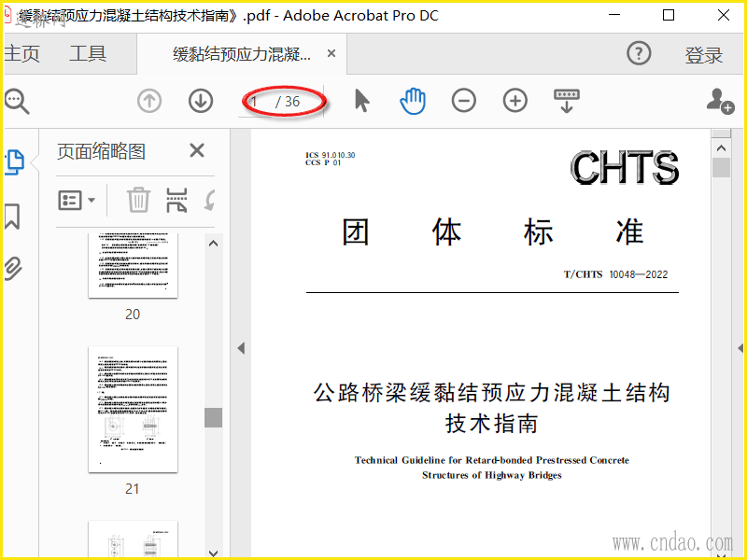The image size is (747, 560).
Task: Click the 登录 sign-in link
Action: click(704, 55)
